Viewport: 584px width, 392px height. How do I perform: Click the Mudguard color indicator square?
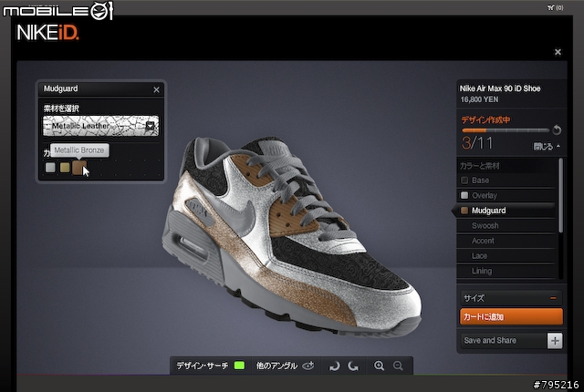click(x=464, y=211)
